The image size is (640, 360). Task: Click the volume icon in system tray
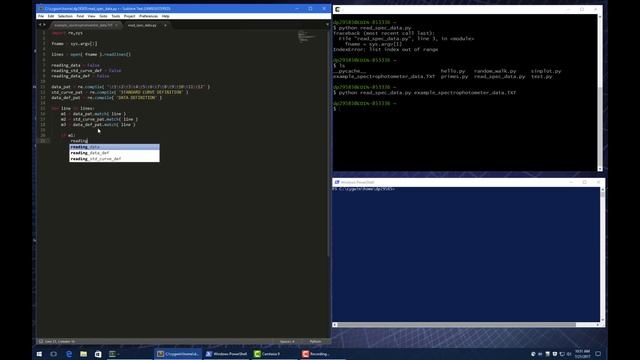[x=569, y=354]
